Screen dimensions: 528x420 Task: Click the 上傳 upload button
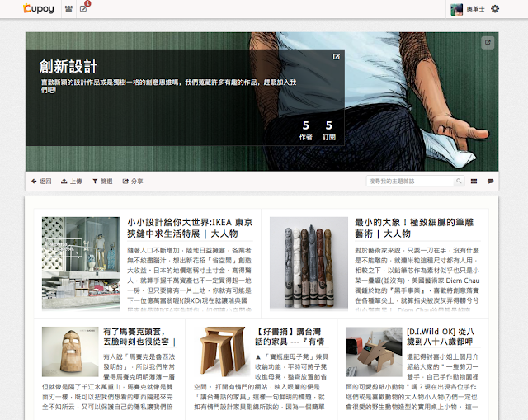[72, 182]
